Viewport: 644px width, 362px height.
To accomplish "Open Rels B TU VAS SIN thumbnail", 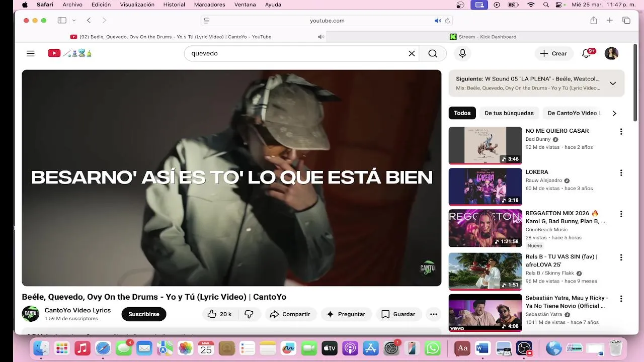I will [485, 271].
